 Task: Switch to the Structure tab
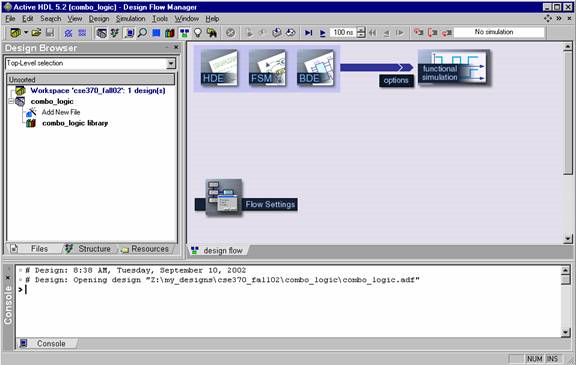(x=89, y=249)
